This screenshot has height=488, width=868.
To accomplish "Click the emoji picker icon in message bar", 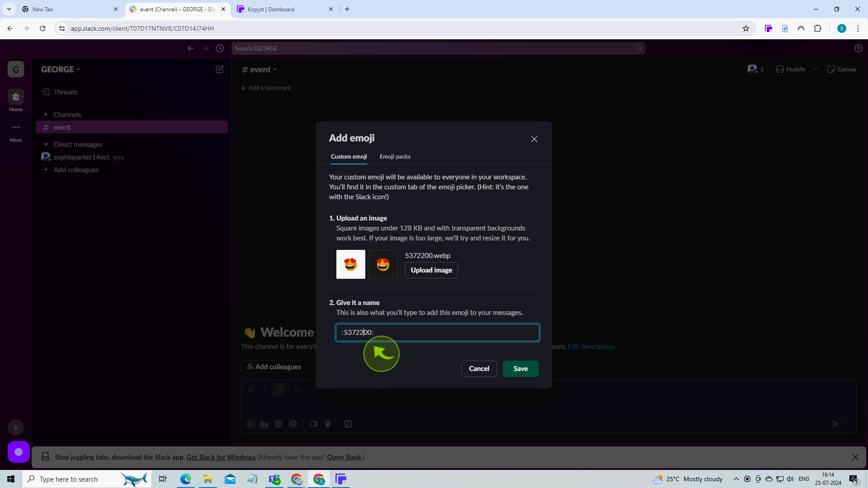I will [x=278, y=424].
